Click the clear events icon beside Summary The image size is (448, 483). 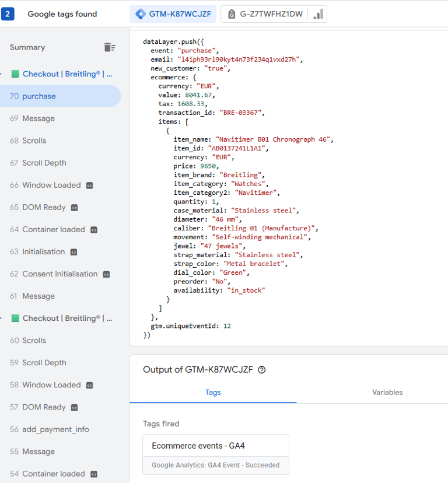pyautogui.click(x=109, y=47)
